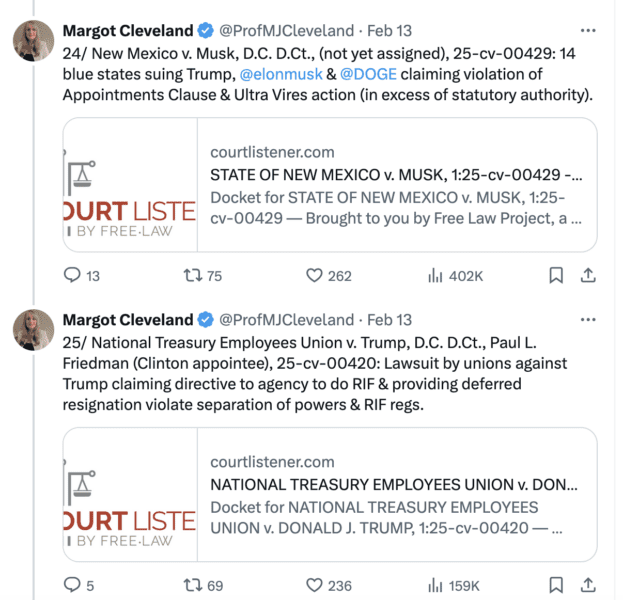This screenshot has width=623, height=600.
Task: Open the @elonmusk mention link
Action: 281,74
